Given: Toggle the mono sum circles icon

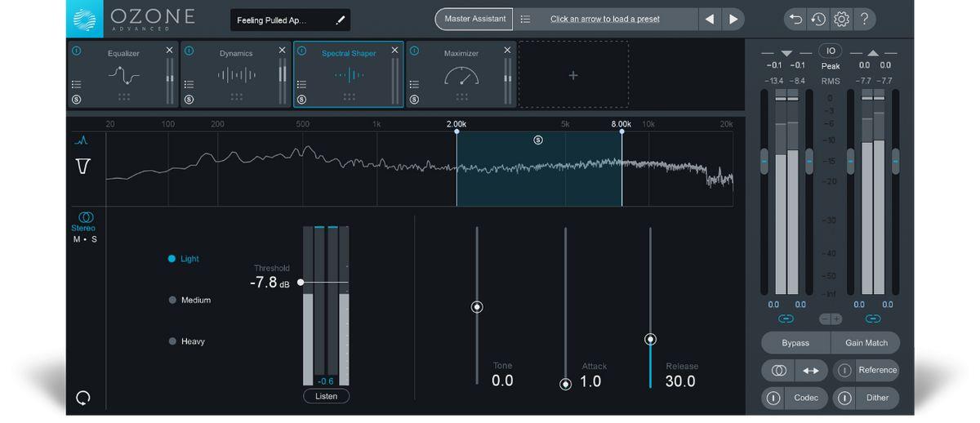Looking at the screenshot, I should tap(778, 370).
